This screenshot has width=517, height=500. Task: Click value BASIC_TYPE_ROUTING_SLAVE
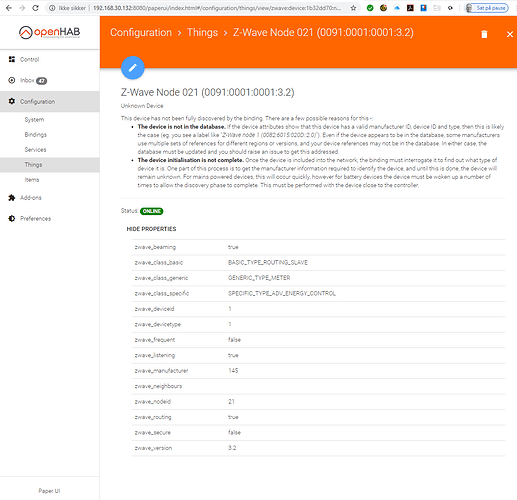coord(268,263)
